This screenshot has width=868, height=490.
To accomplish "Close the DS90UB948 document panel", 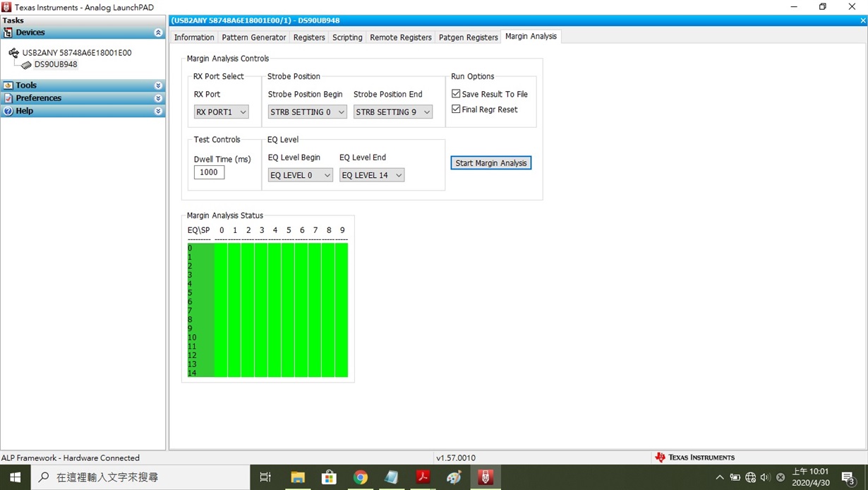I will [862, 20].
